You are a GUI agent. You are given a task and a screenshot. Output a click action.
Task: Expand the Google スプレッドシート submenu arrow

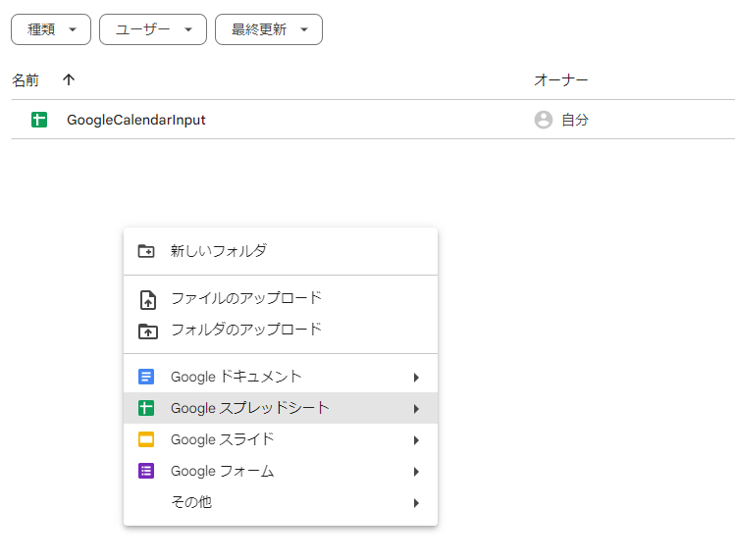click(416, 409)
